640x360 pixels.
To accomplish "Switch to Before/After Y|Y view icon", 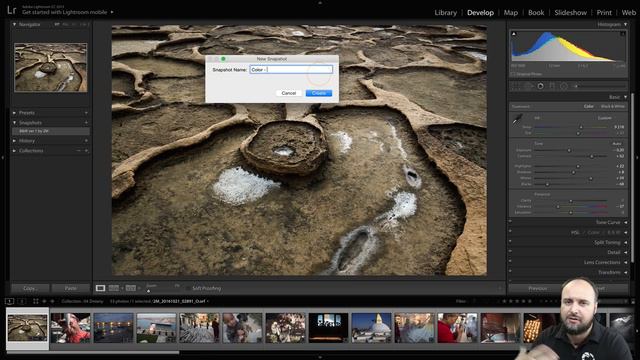I will [114, 288].
